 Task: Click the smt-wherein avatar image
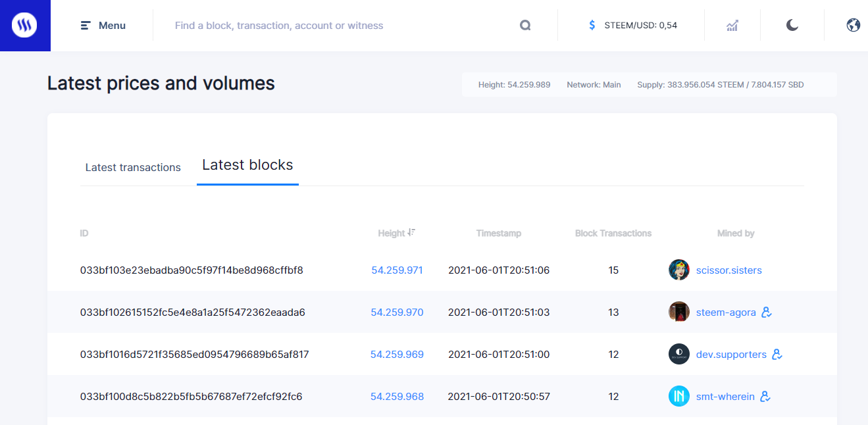[679, 396]
